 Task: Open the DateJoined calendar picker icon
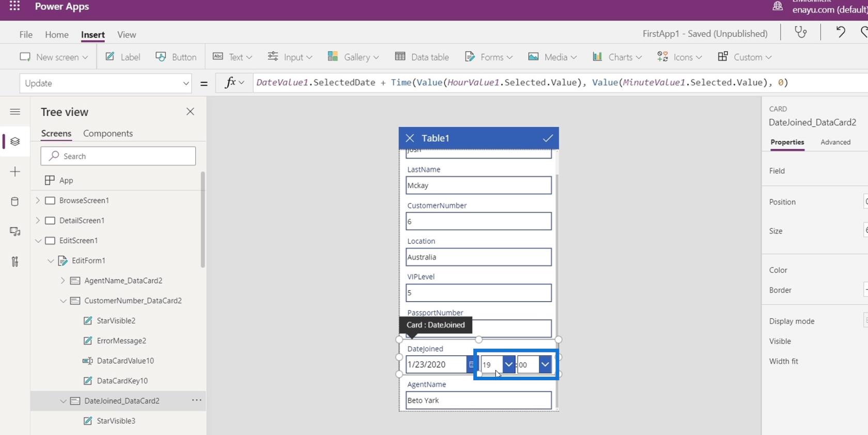click(x=471, y=364)
